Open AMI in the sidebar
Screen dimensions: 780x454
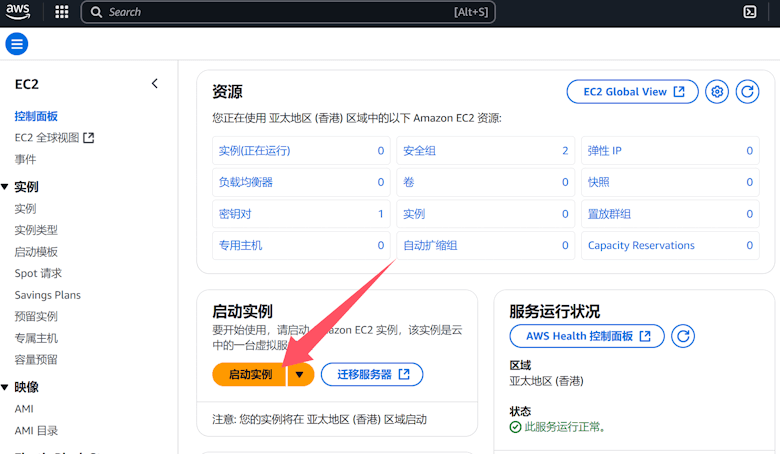point(24,409)
